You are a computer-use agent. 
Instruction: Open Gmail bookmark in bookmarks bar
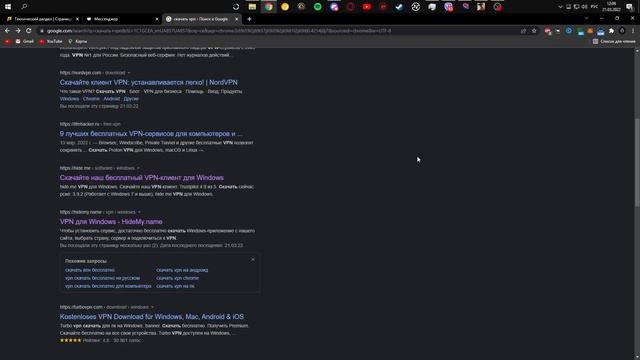pos(24,41)
